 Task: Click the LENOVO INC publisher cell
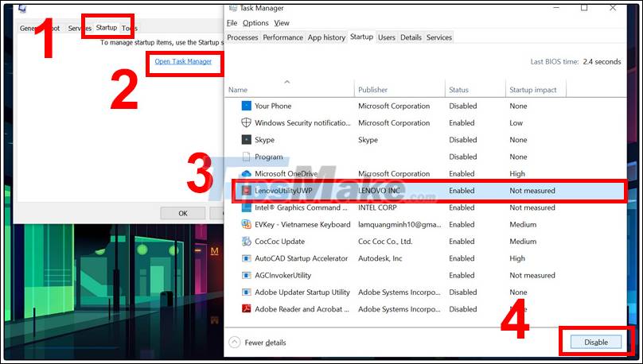tap(380, 191)
